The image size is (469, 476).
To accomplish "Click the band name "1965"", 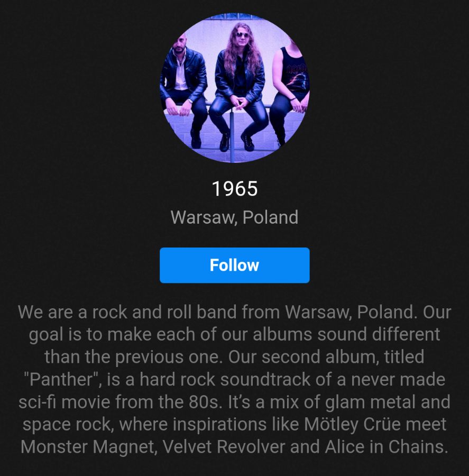I will 235,188.
